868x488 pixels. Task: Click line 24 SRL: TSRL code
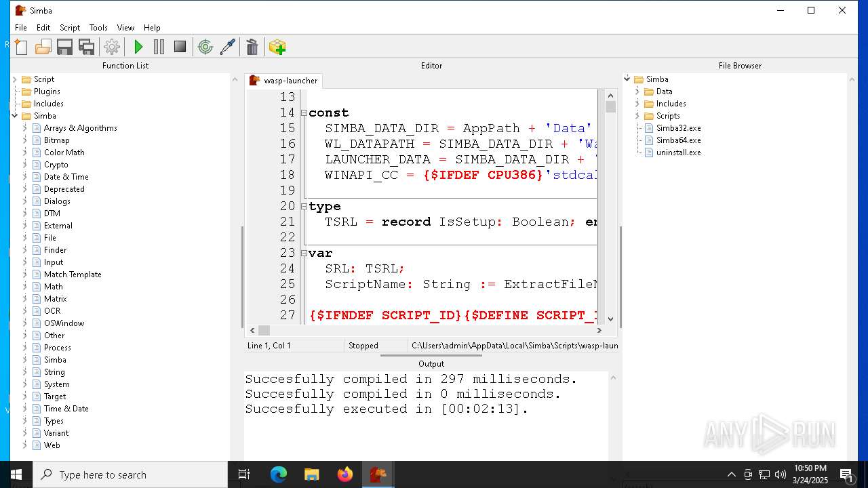(365, 269)
